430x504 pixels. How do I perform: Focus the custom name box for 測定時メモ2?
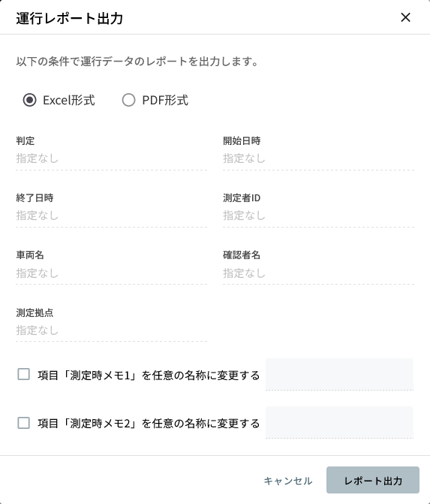point(339,422)
